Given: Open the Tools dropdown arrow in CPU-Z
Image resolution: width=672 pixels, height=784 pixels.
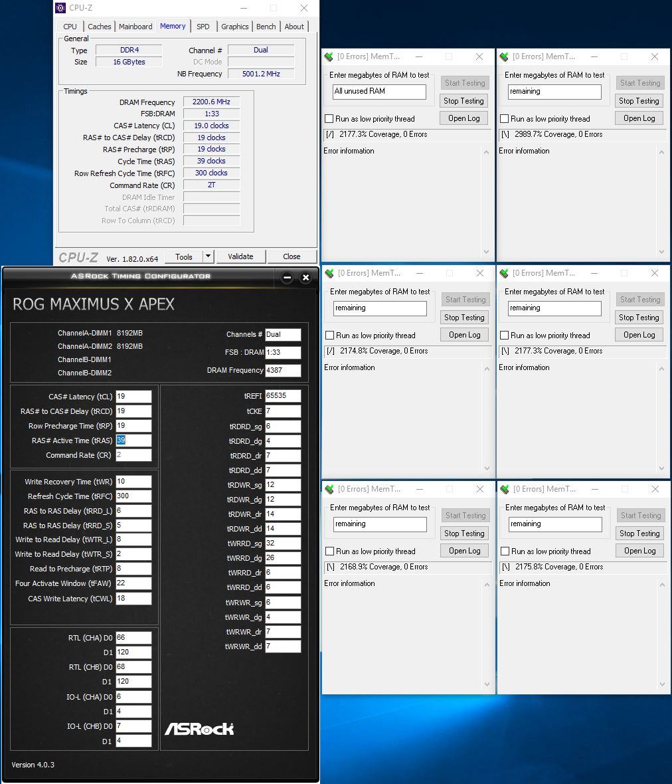Looking at the screenshot, I should point(209,256).
